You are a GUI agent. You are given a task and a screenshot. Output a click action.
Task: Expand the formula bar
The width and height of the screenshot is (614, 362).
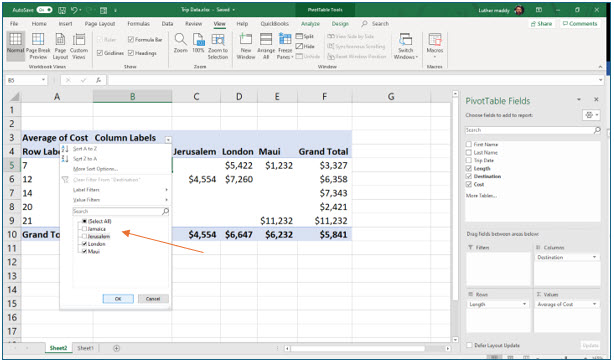coord(601,80)
